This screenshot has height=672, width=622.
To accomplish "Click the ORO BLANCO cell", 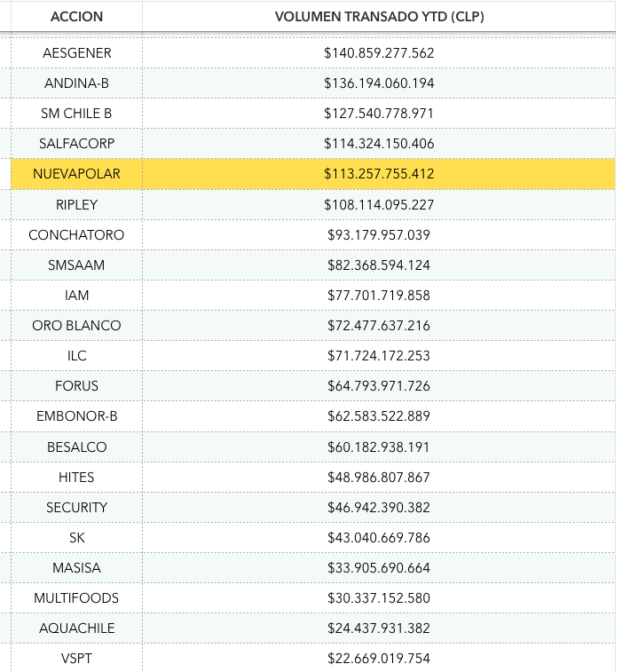I will (x=76, y=326).
